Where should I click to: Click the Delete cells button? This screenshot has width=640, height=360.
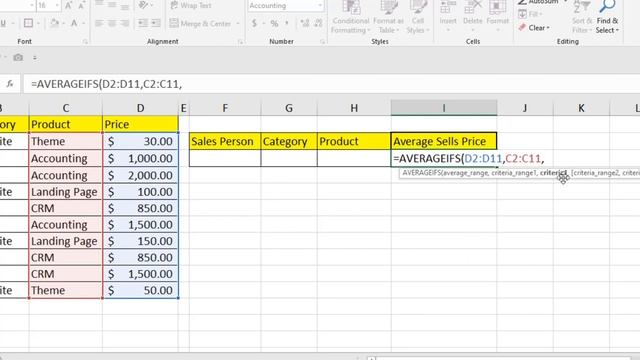(x=473, y=16)
